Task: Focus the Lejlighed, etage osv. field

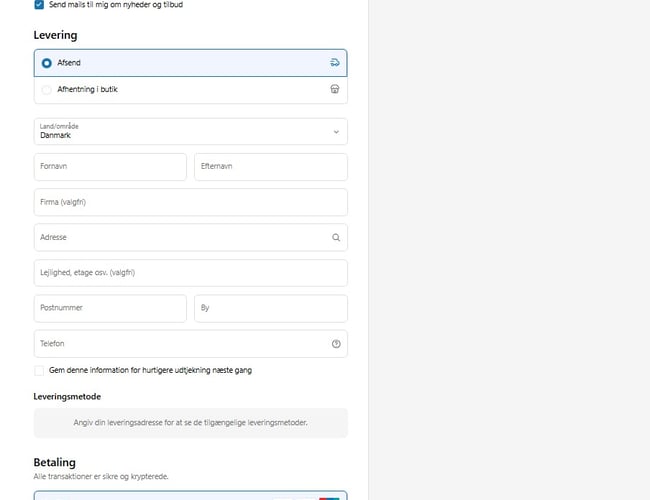Action: tap(190, 273)
